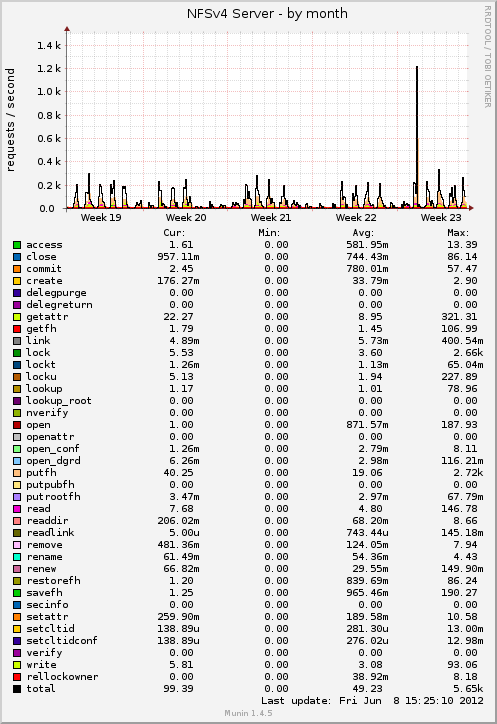This screenshot has width=497, height=724.
Task: Click the Week 21 axis label
Action: [x=271, y=217]
